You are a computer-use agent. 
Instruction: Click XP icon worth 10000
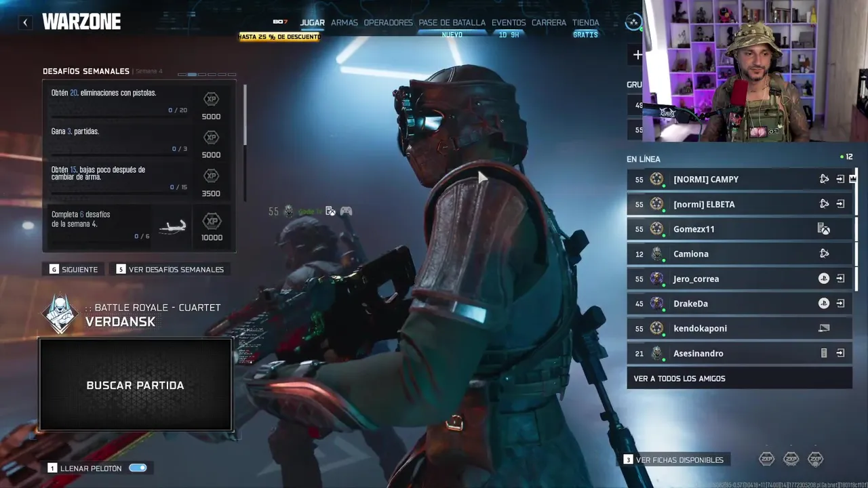(212, 221)
